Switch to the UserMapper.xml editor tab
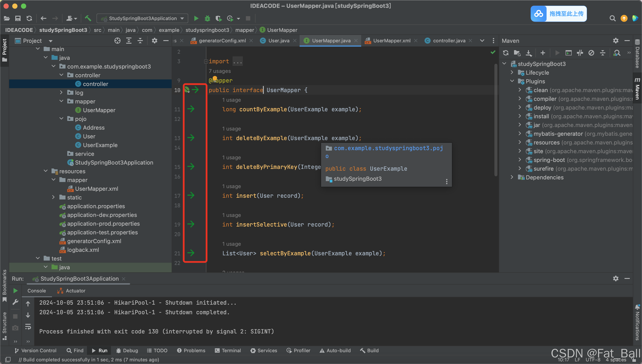642x364 pixels. click(x=391, y=41)
